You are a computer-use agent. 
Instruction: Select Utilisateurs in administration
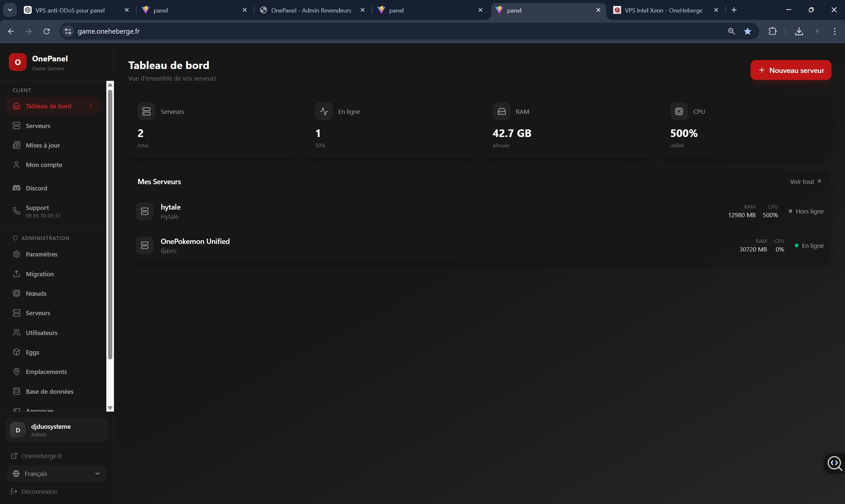(42, 332)
